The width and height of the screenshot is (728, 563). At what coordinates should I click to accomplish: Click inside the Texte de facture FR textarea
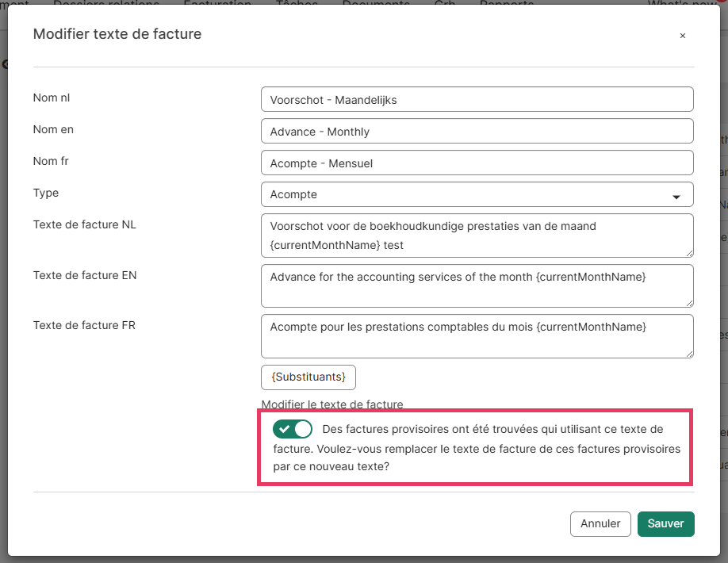(x=477, y=336)
